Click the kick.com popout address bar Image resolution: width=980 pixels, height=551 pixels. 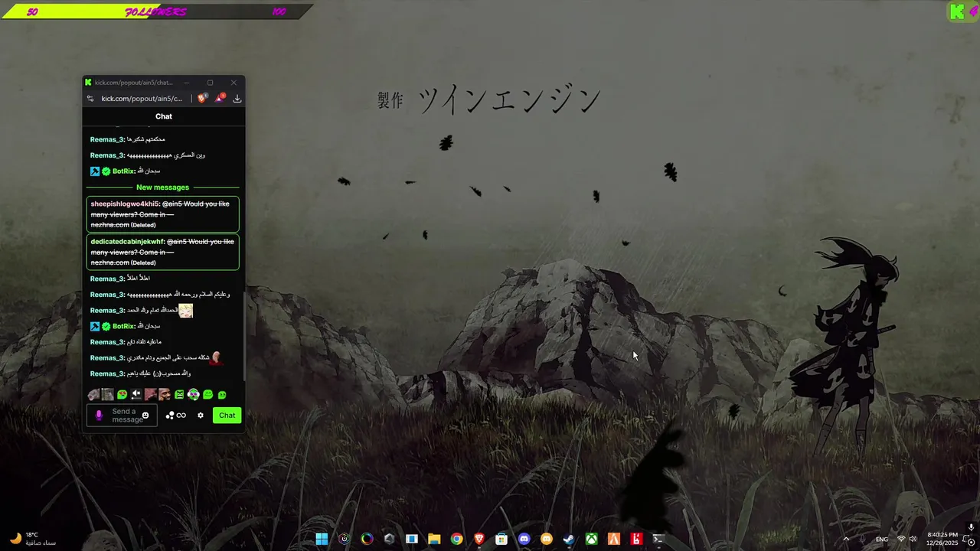(x=142, y=99)
